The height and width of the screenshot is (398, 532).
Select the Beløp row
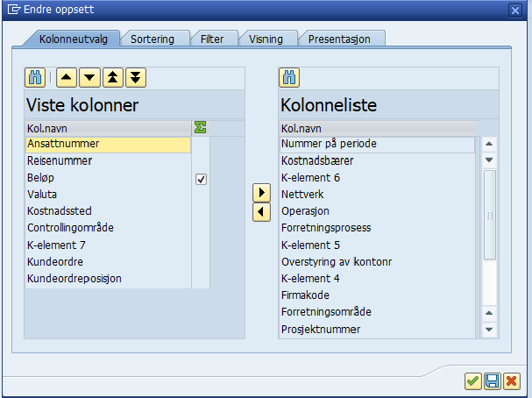tap(108, 178)
